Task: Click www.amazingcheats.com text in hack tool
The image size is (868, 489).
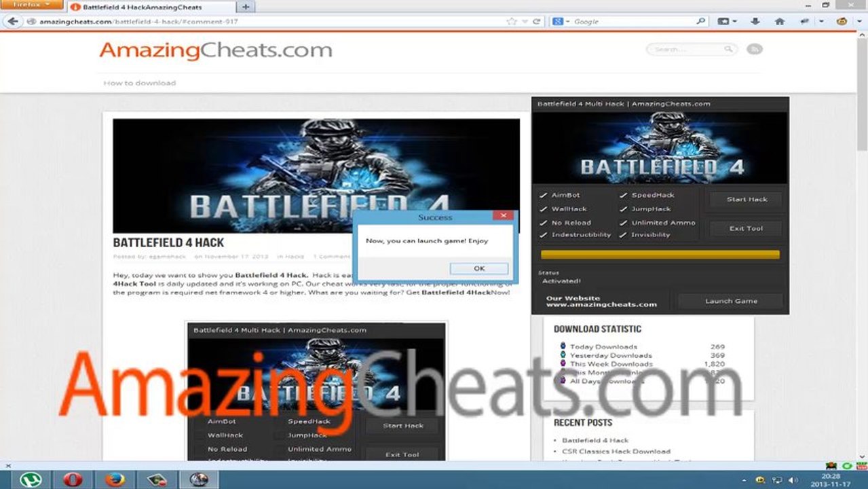Action: [601, 305]
